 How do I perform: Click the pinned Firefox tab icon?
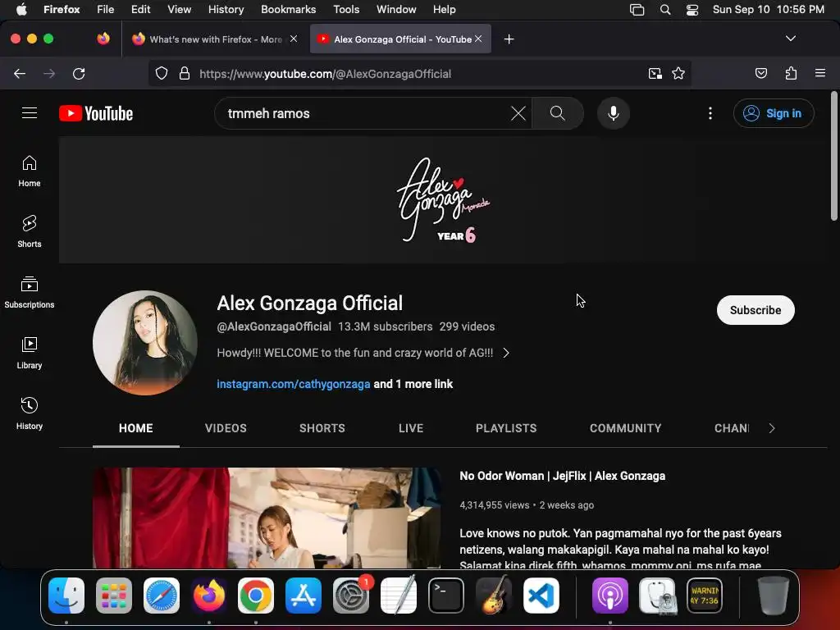pos(103,39)
